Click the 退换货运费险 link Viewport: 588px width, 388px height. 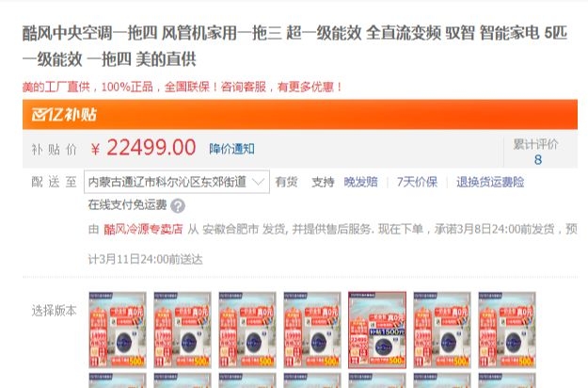click(x=490, y=182)
